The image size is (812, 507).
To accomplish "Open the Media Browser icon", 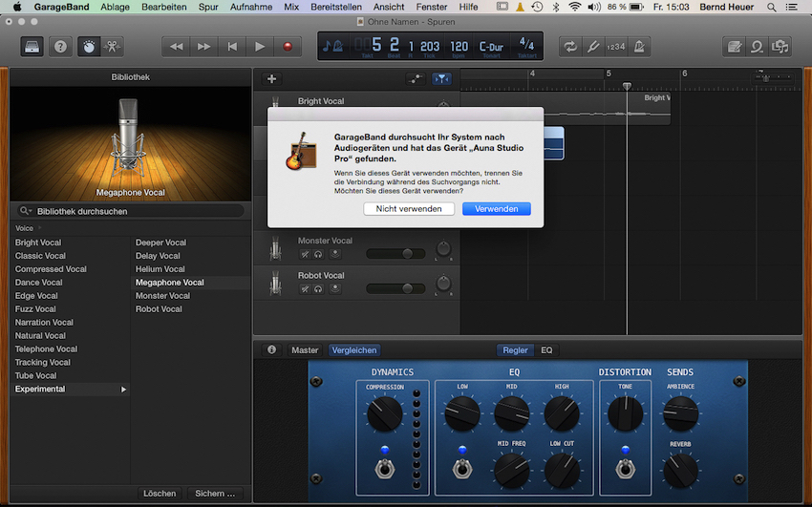I will click(x=780, y=47).
